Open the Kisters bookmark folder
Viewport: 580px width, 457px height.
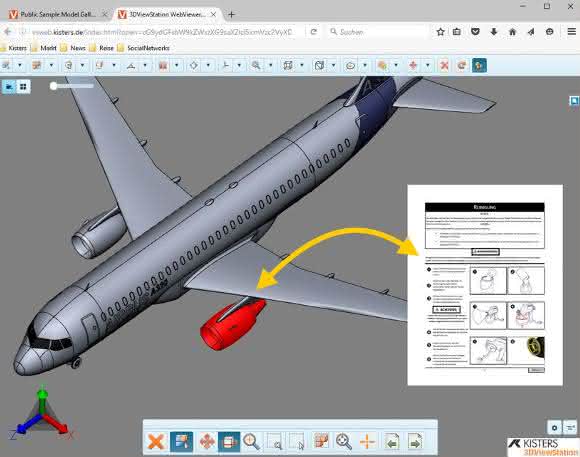[14, 48]
